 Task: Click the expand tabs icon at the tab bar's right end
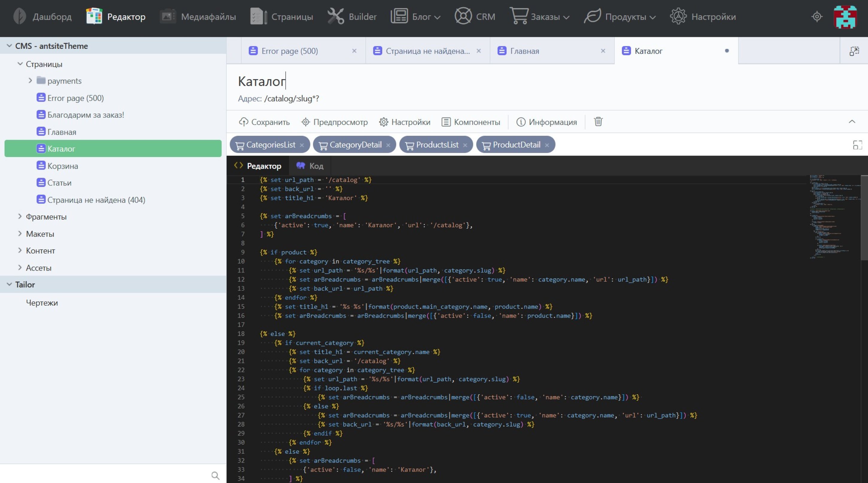click(x=854, y=51)
